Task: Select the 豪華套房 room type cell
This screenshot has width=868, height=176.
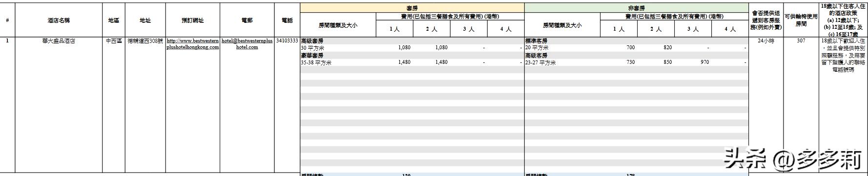Action: [x=312, y=56]
